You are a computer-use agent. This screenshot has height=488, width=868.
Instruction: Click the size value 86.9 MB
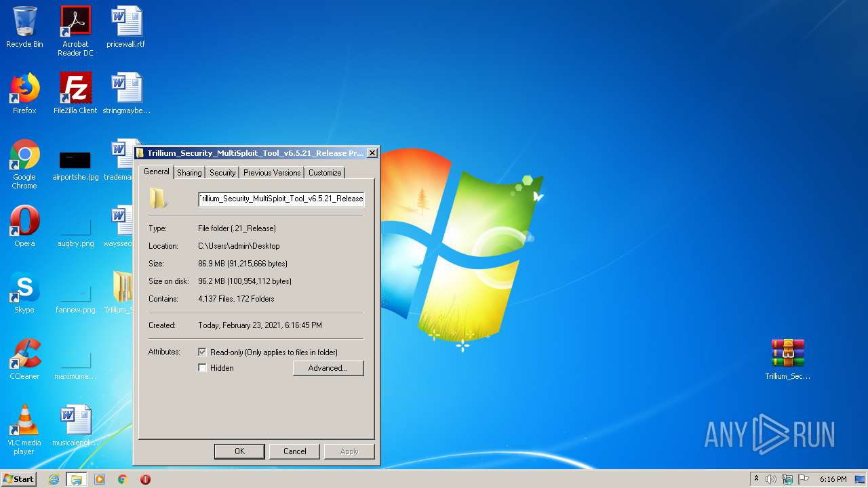click(x=243, y=264)
